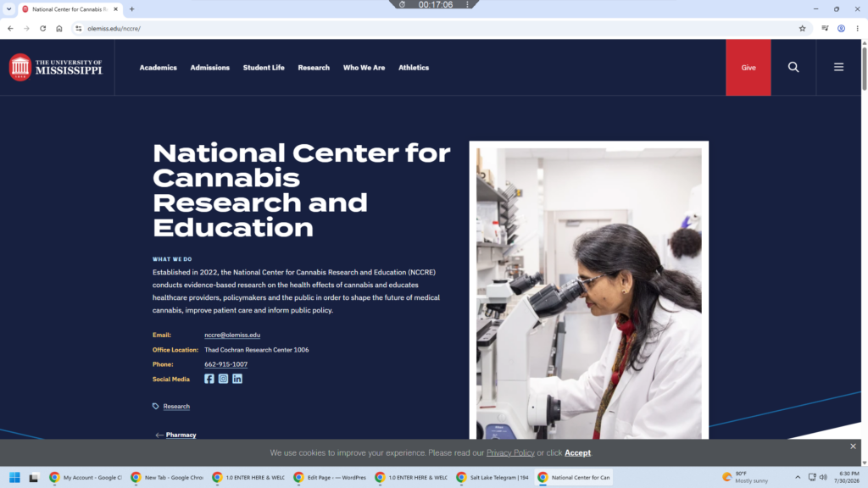
Task: Open the Windows Start menu
Action: coord(15,478)
